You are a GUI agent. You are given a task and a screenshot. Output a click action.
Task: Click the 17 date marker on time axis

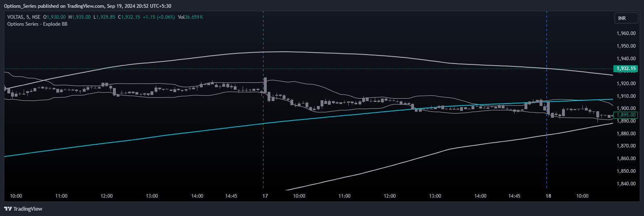point(265,196)
